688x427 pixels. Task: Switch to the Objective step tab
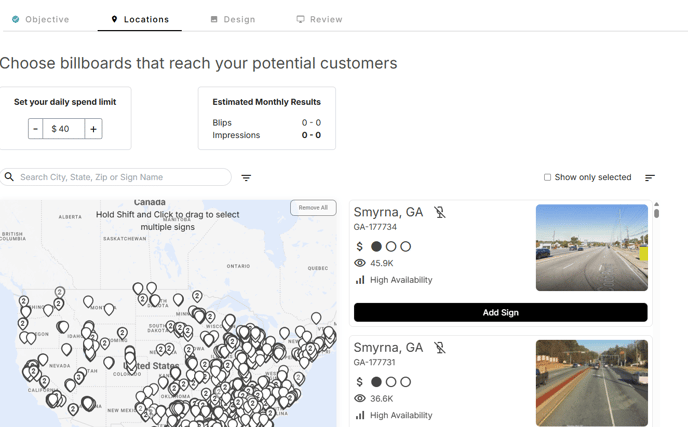[40, 19]
